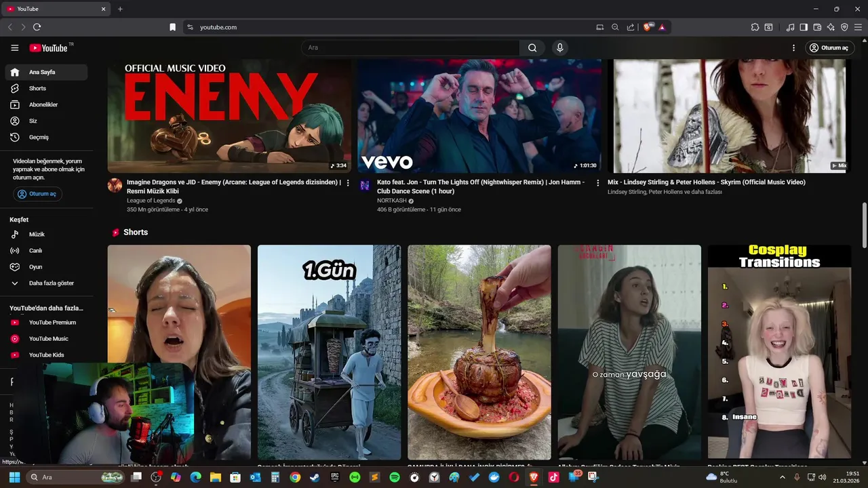Screen dimensions: 868x488
Task: Open Siz in the sidebar
Action: pyautogui.click(x=46, y=121)
